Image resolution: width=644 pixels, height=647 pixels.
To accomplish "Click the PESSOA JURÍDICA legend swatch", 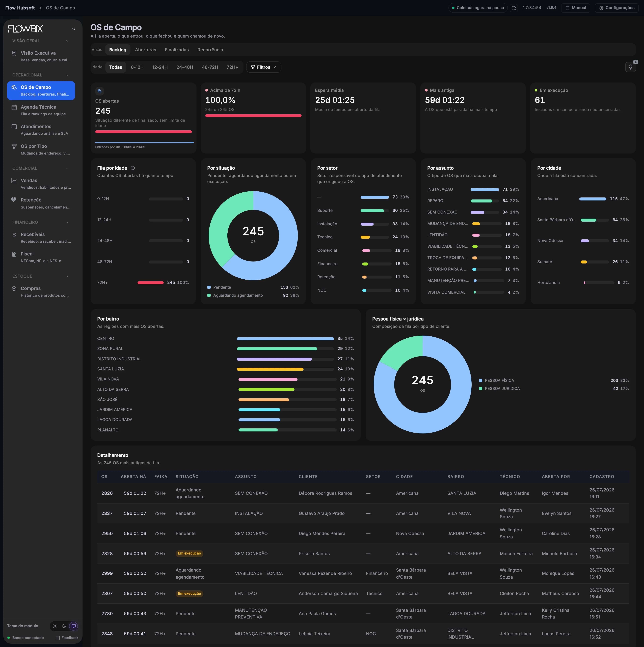I will [480, 389].
